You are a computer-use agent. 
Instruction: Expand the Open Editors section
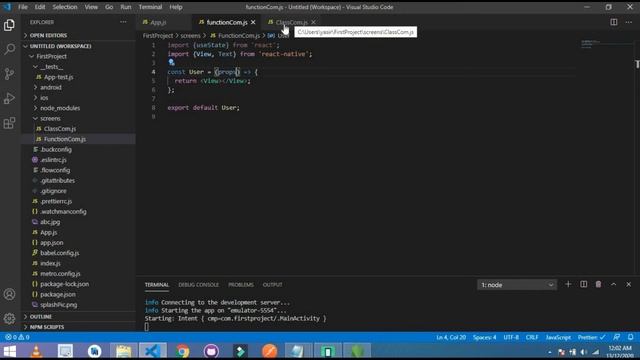[48, 36]
